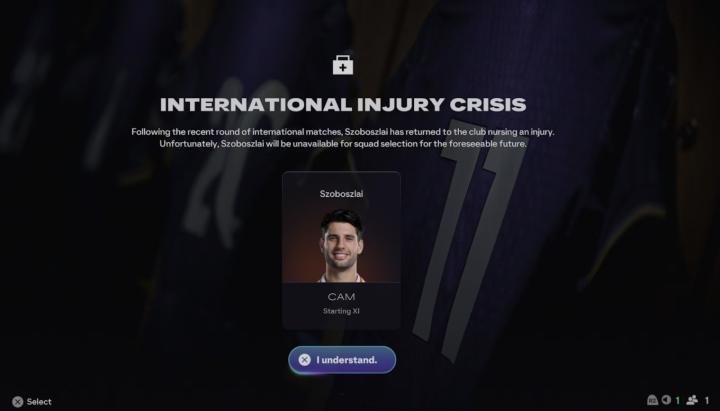720x411 pixels.
Task: Click the X icon inside I understand button
Action: coord(304,360)
